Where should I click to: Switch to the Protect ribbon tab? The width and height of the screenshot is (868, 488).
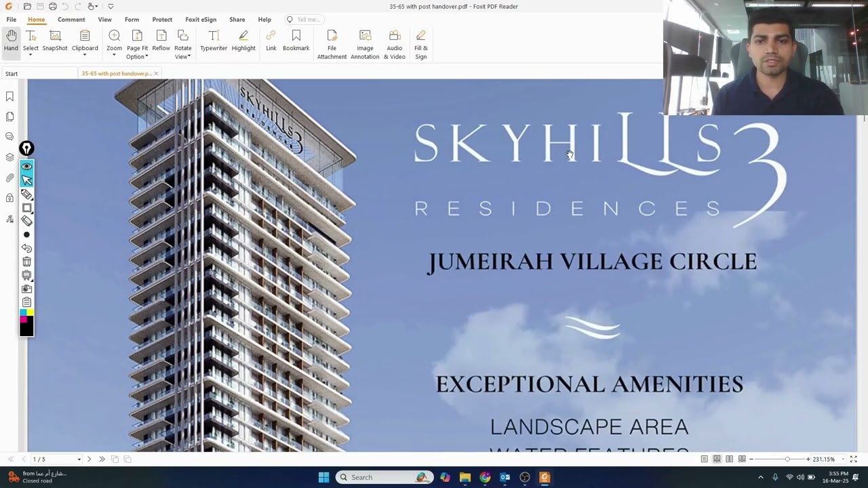(162, 20)
